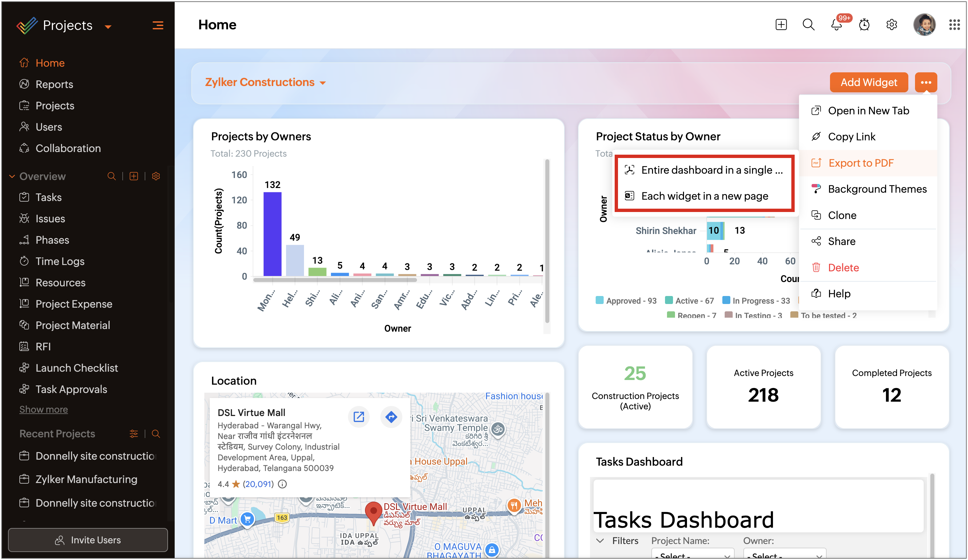This screenshot has width=968, height=560.
Task: Collapse the Filters section in Tasks Dashboard
Action: tap(600, 541)
